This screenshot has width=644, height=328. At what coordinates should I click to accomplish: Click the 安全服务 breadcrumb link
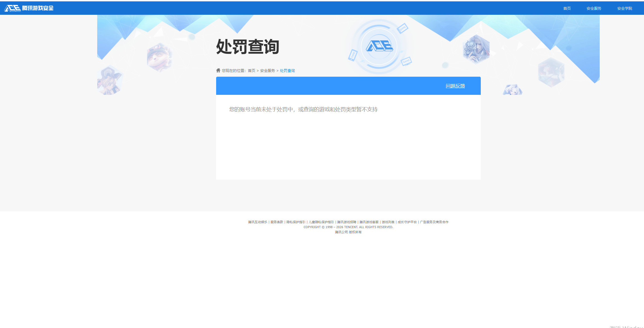267,70
